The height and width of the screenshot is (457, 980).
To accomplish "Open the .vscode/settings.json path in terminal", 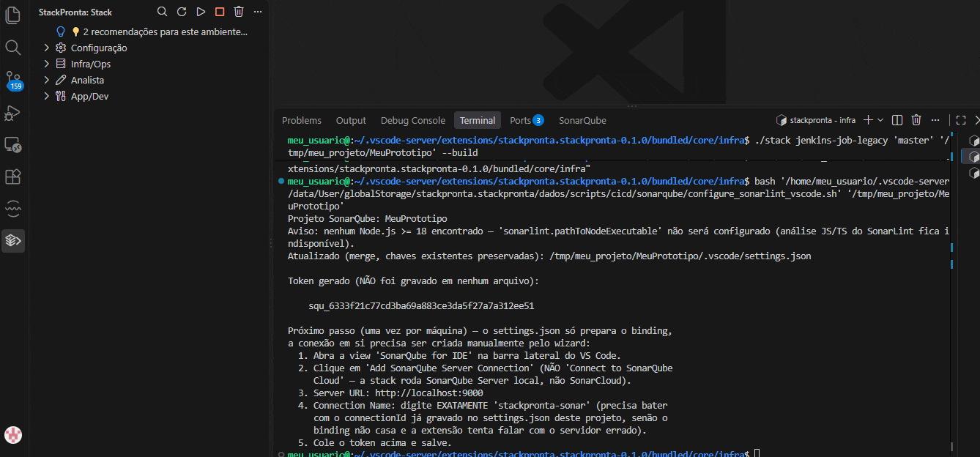I will 680,256.
